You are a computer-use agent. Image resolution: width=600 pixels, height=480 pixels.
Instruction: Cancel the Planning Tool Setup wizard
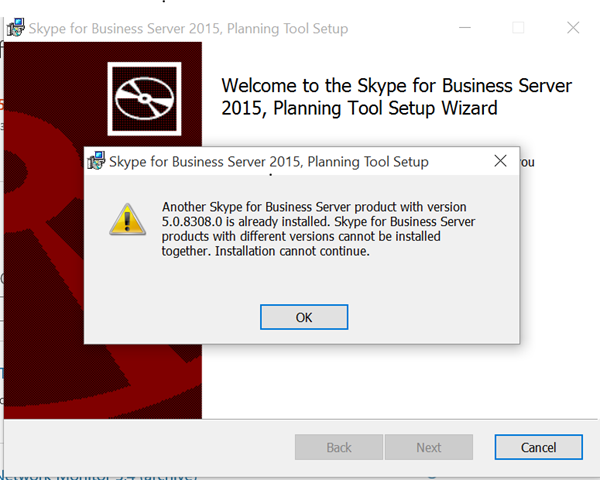[538, 447]
